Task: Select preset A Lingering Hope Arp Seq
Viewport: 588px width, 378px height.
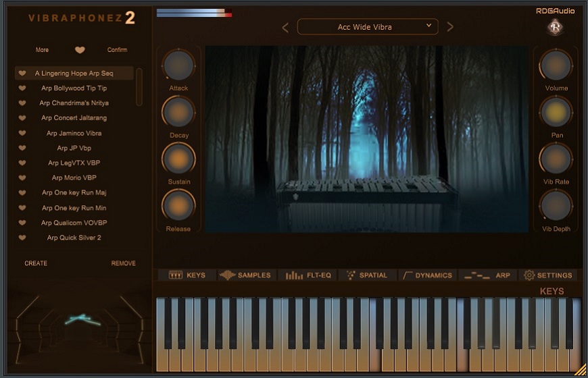Action: [74, 73]
